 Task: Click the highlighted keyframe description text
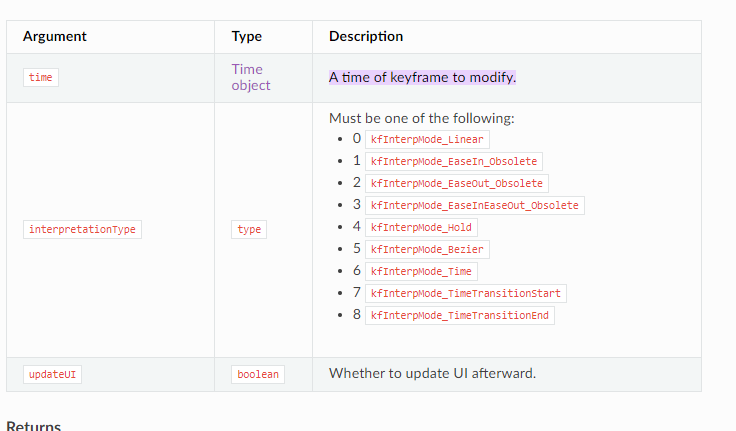tap(422, 77)
